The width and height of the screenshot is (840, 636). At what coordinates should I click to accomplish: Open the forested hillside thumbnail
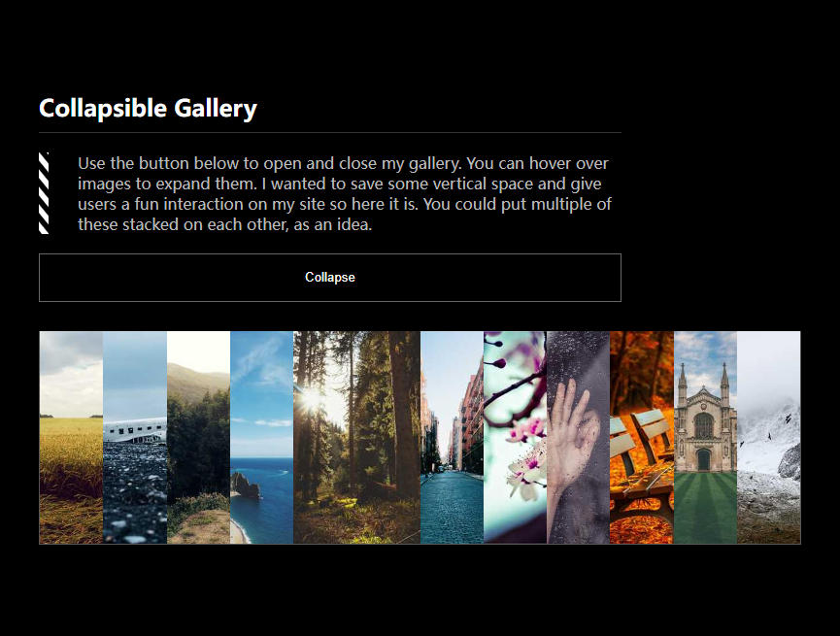click(x=199, y=437)
